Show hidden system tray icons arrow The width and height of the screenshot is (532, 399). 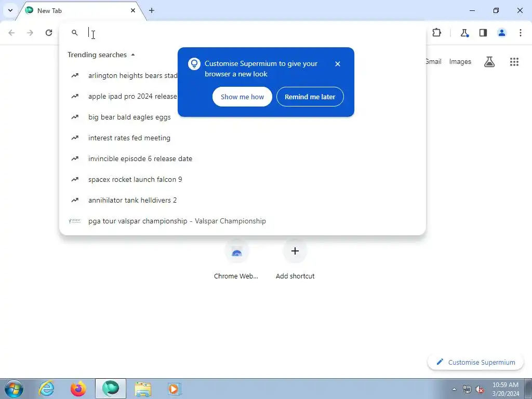[x=454, y=389]
